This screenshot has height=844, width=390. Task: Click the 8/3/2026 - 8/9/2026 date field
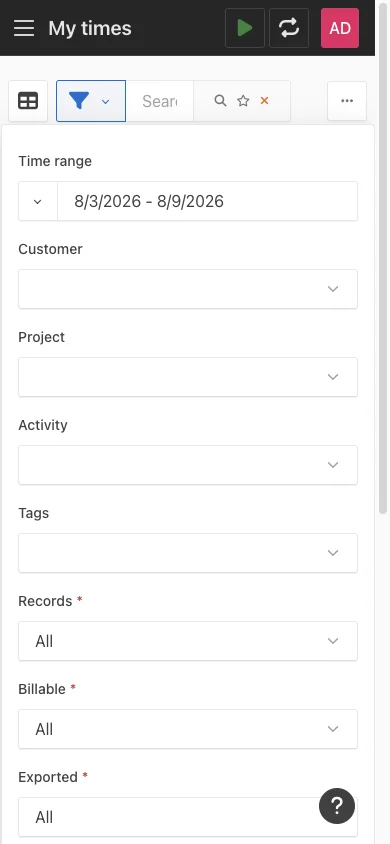coord(207,201)
